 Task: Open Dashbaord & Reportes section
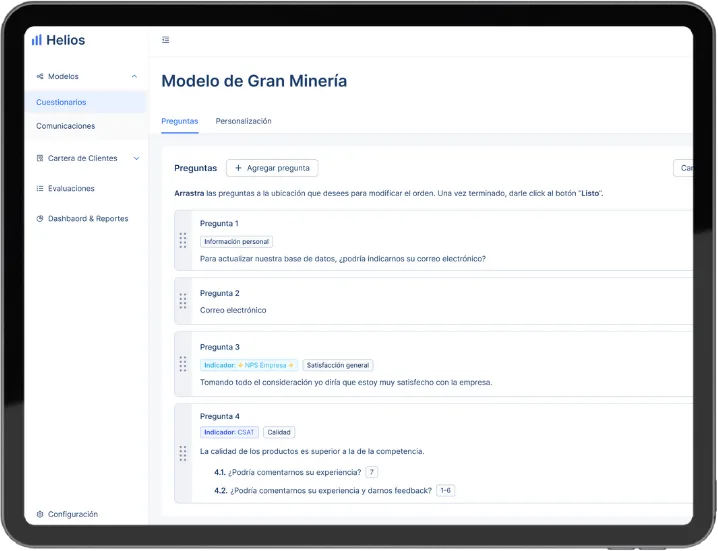click(88, 218)
